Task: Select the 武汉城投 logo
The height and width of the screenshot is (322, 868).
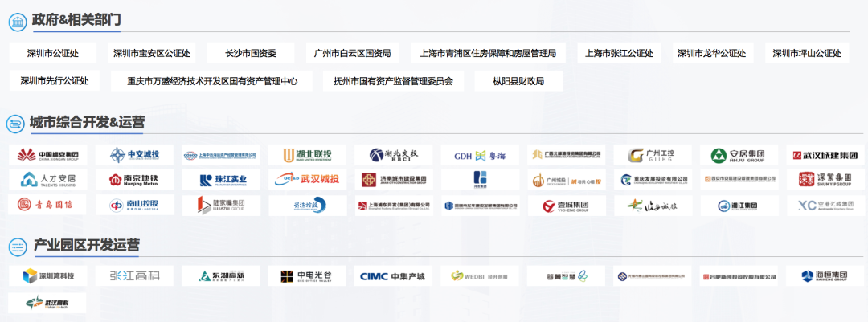Action: tap(307, 180)
